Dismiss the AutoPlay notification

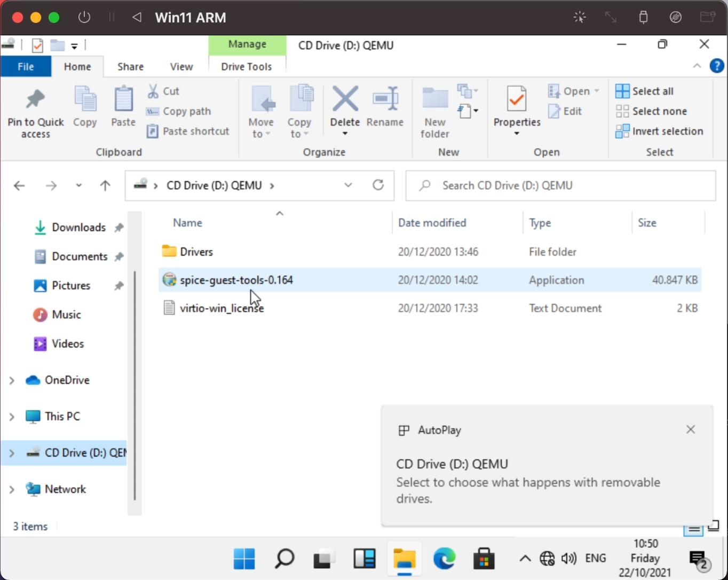click(690, 429)
